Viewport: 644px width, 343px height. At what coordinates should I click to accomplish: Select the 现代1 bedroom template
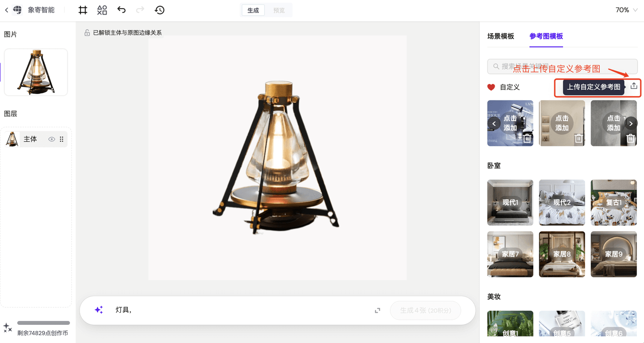pyautogui.click(x=510, y=202)
